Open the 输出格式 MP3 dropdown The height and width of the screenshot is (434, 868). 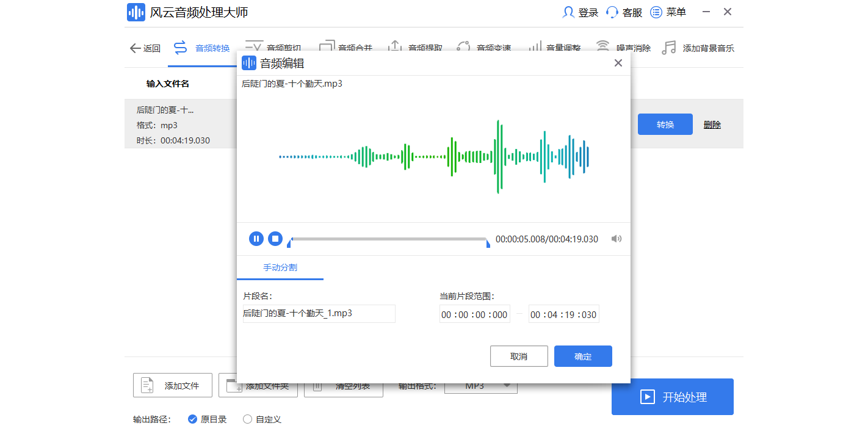(x=481, y=386)
